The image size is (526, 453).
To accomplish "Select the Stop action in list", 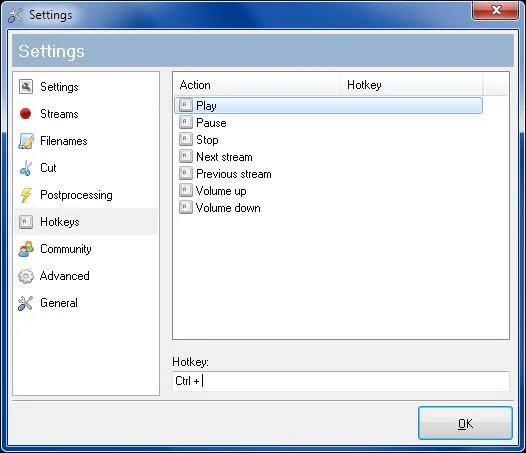I will pyautogui.click(x=328, y=140).
